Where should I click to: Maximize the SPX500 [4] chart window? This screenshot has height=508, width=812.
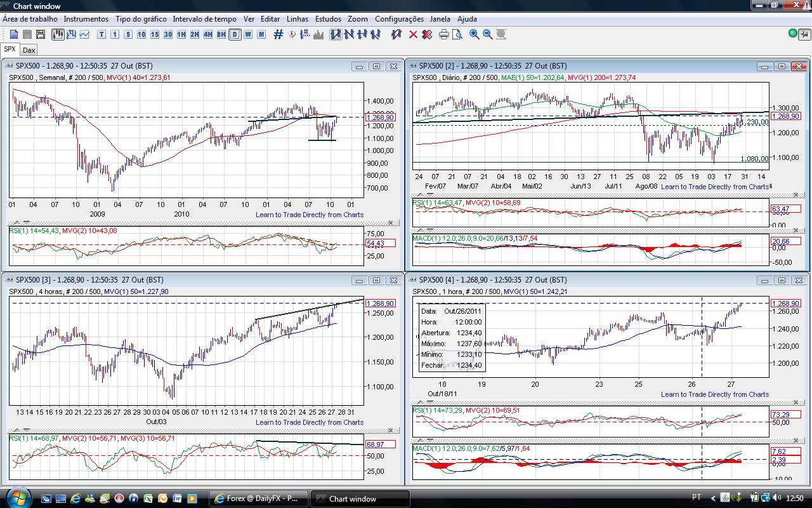pyautogui.click(x=782, y=280)
